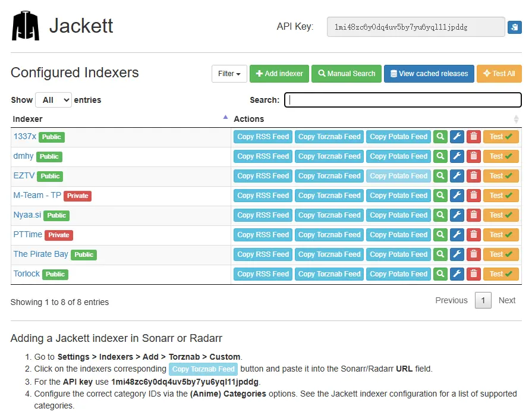532x415 pixels.
Task: Open the Filter dropdown
Action: (x=229, y=74)
